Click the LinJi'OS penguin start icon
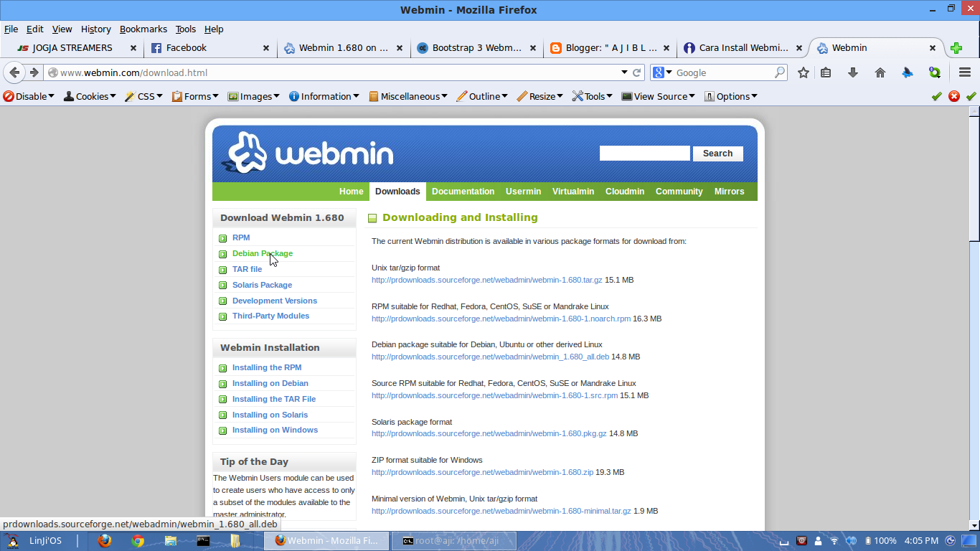This screenshot has height=551, width=980. pyautogui.click(x=11, y=541)
